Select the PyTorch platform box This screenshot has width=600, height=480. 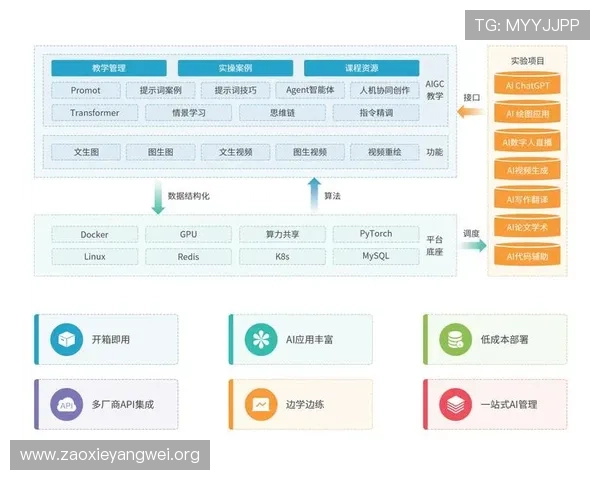376,234
